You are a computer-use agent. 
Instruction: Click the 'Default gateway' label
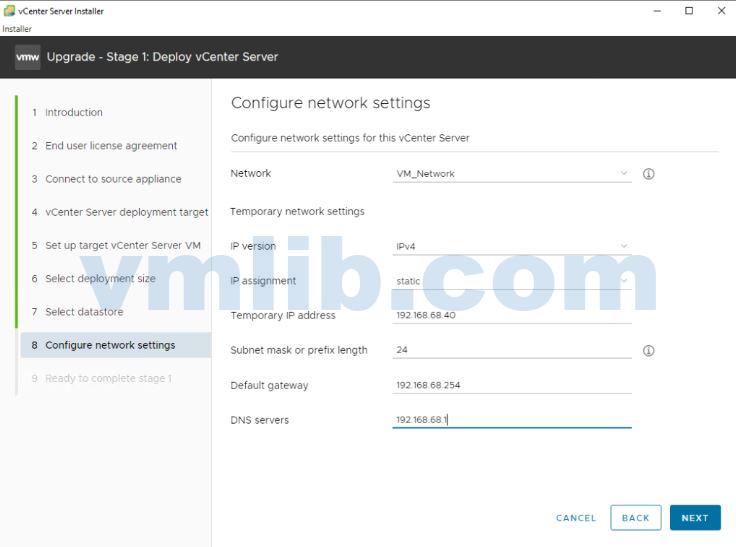point(269,385)
